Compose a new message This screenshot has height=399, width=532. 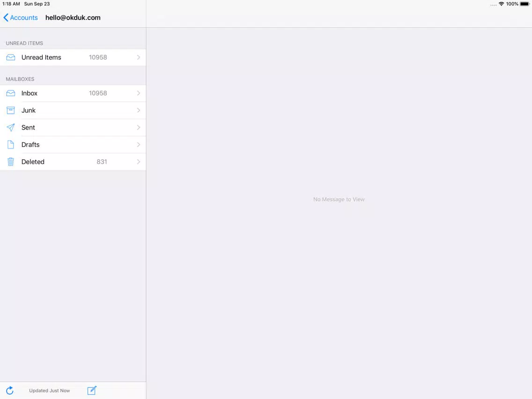click(92, 391)
